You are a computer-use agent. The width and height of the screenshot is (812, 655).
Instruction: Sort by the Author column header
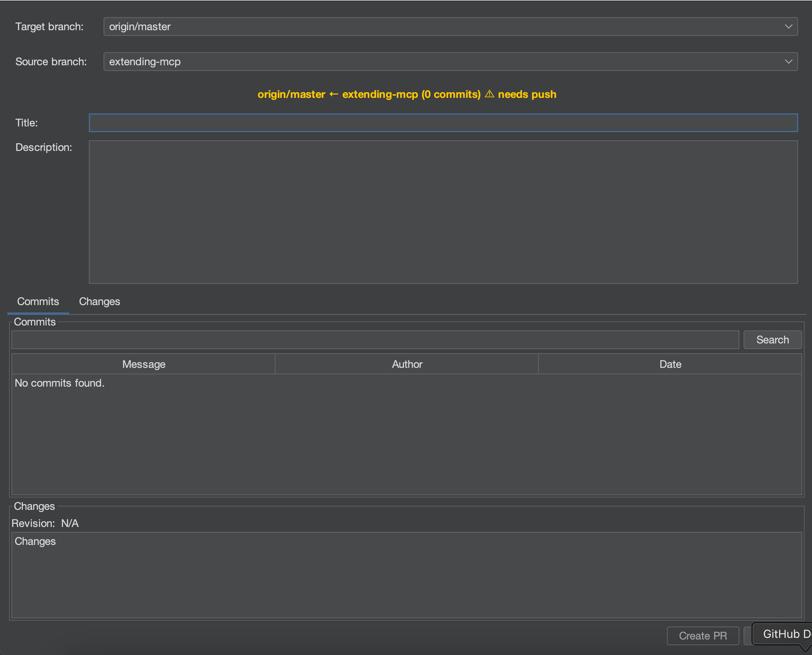pos(407,364)
